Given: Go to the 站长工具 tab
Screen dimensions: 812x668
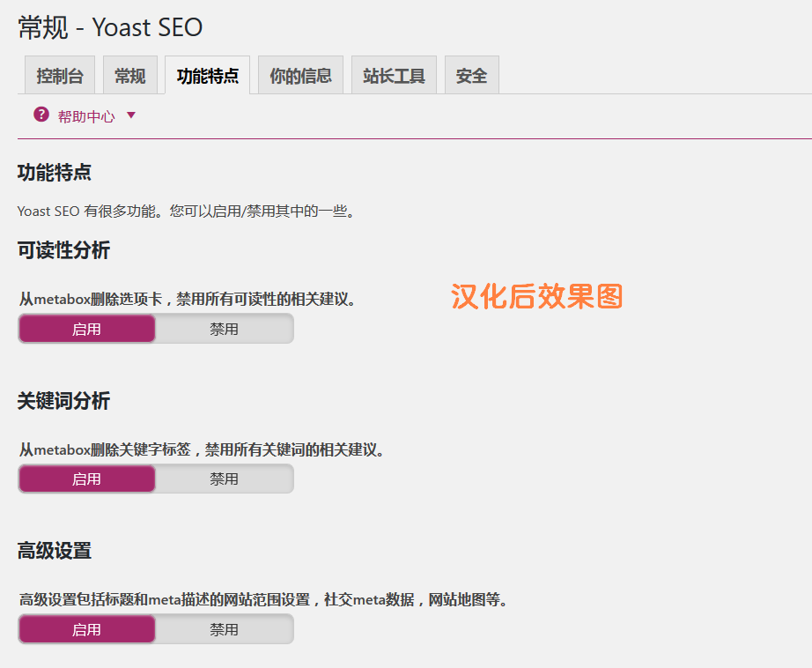Looking at the screenshot, I should coord(394,76).
